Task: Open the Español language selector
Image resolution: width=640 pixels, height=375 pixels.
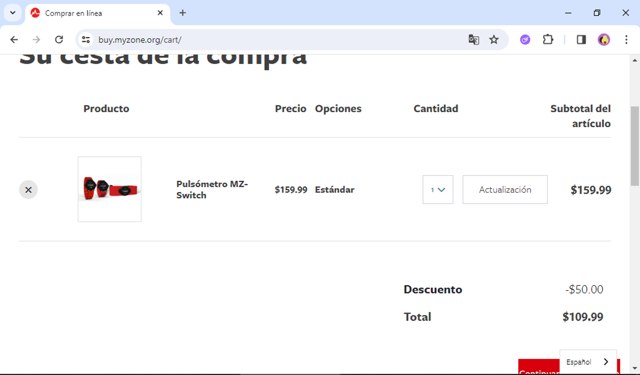Action: click(x=588, y=362)
